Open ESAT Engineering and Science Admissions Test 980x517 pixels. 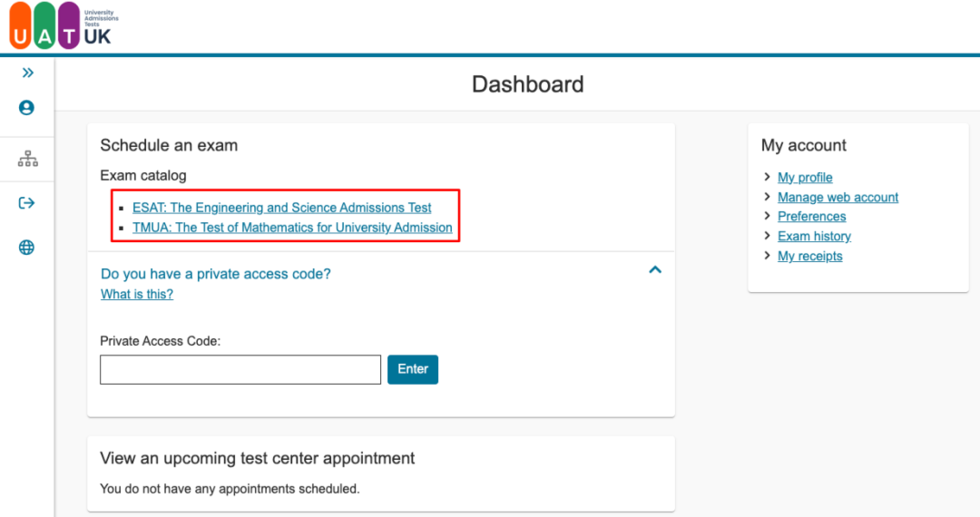(x=281, y=208)
